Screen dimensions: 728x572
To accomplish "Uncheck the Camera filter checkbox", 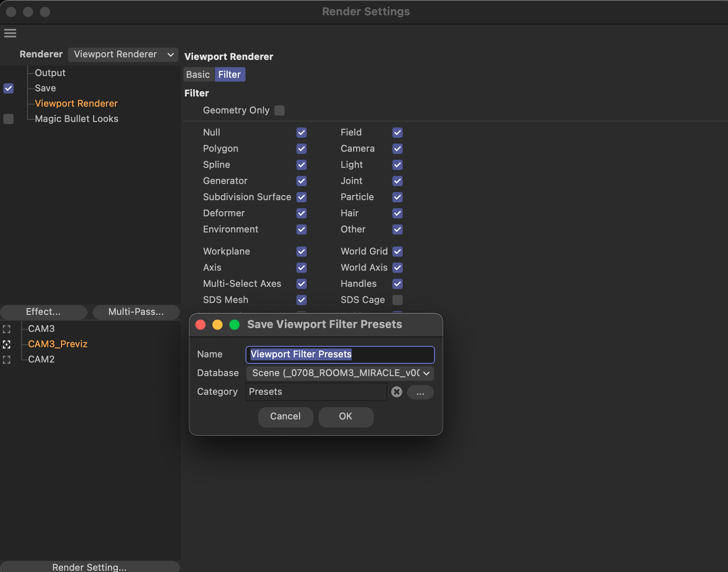I will coord(398,149).
